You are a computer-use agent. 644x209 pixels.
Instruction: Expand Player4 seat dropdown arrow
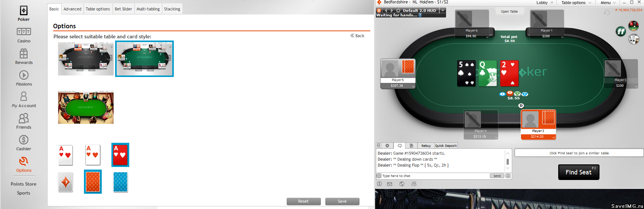click(x=496, y=137)
